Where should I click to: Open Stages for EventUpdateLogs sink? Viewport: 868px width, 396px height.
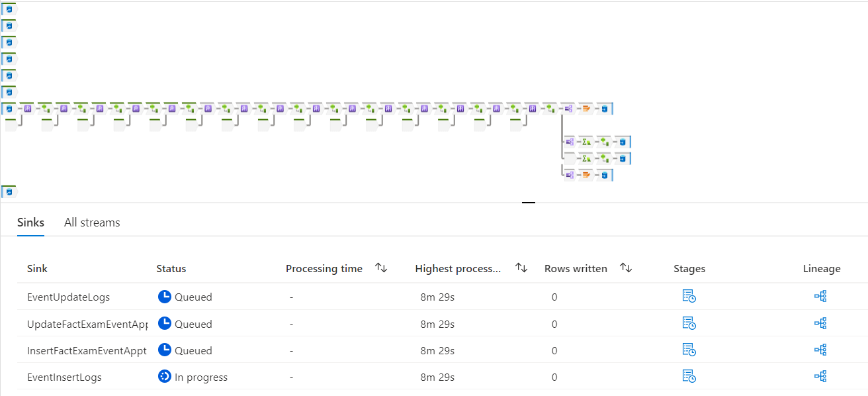(689, 297)
